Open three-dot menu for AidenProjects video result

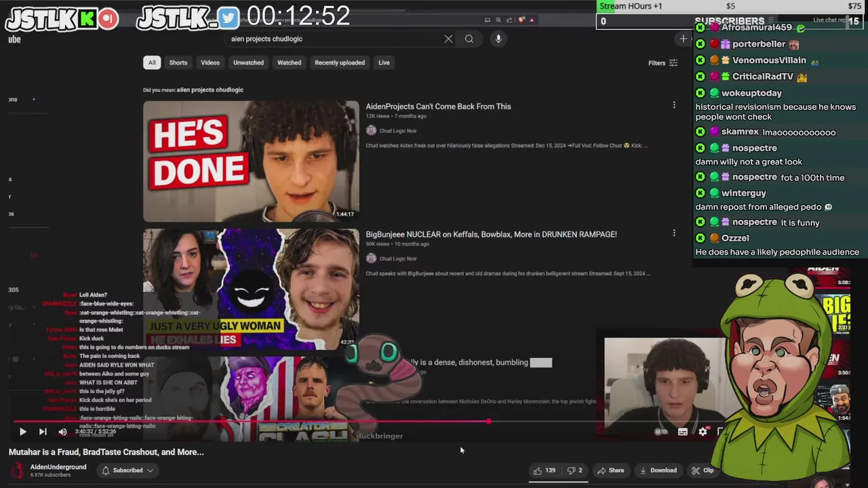674,105
